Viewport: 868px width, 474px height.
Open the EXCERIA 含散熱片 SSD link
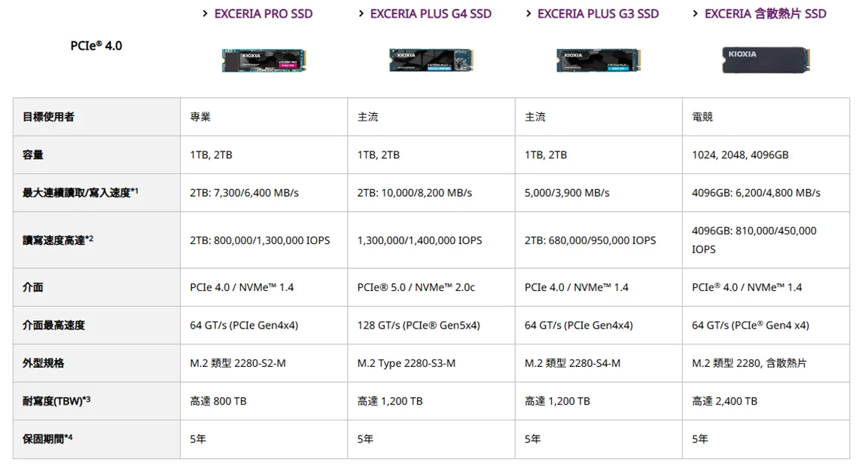click(x=765, y=14)
